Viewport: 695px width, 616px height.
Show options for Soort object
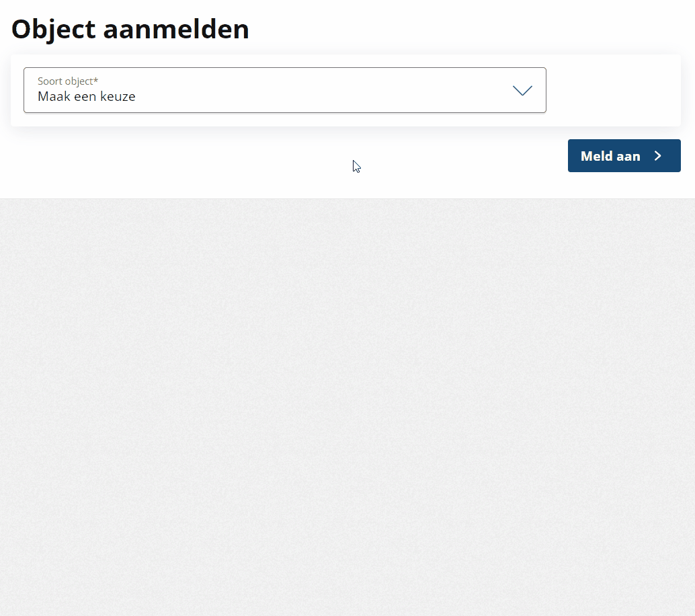click(x=284, y=90)
